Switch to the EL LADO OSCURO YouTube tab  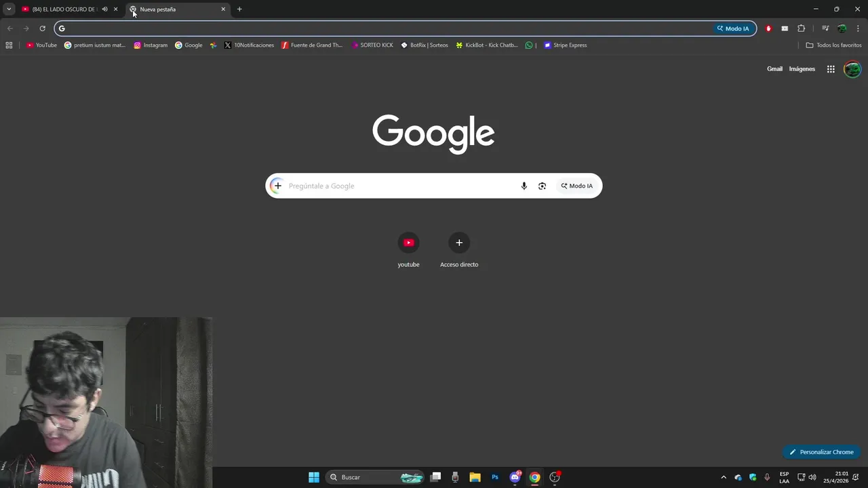click(64, 9)
